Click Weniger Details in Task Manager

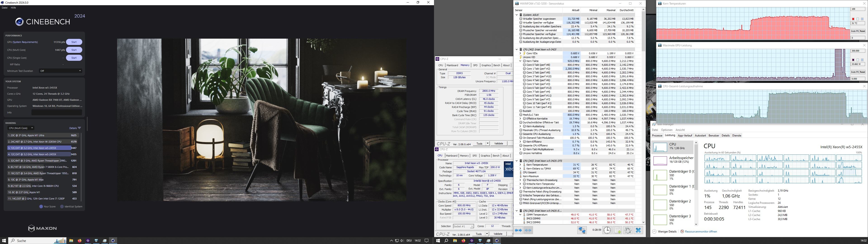tap(665, 232)
